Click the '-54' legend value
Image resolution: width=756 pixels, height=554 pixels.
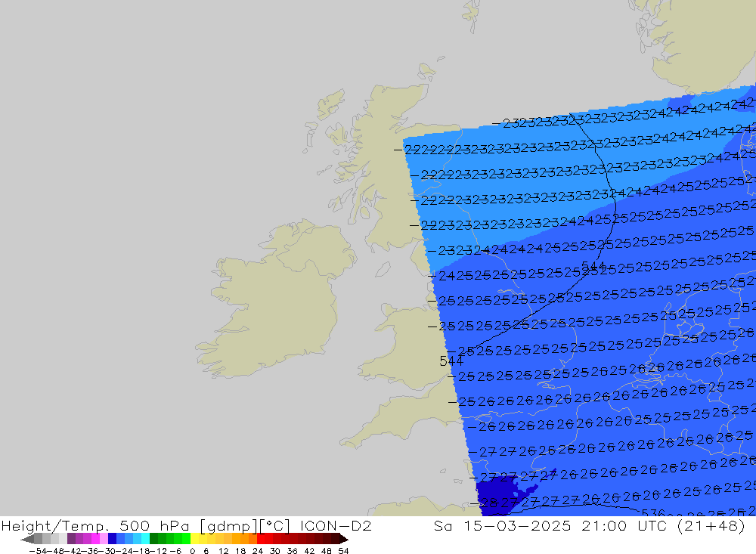[38, 551]
